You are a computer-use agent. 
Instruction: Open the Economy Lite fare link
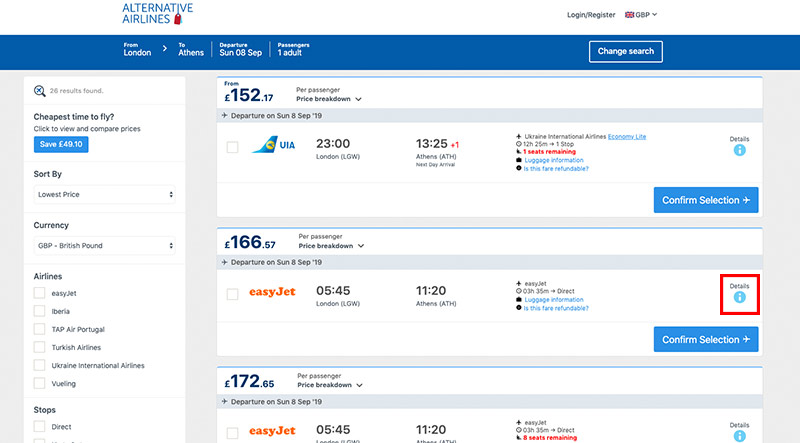click(627, 136)
